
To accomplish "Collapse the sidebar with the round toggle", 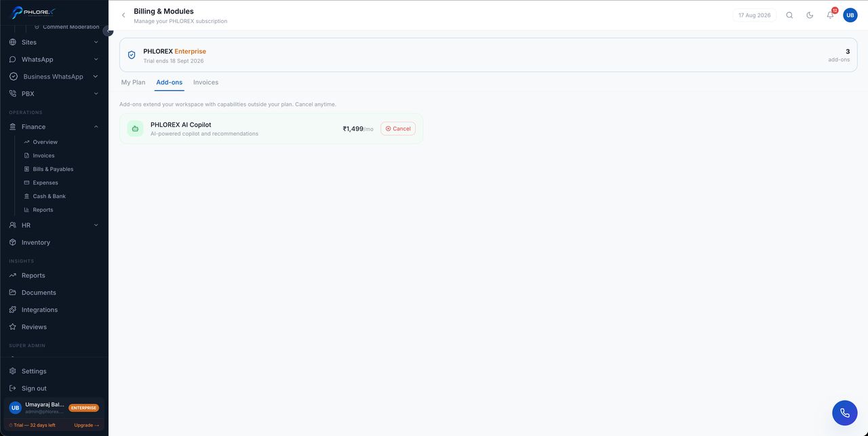I will click(x=108, y=31).
